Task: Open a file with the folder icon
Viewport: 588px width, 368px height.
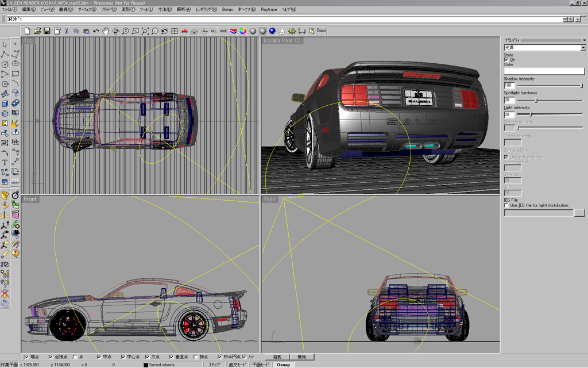Action: coord(37,31)
